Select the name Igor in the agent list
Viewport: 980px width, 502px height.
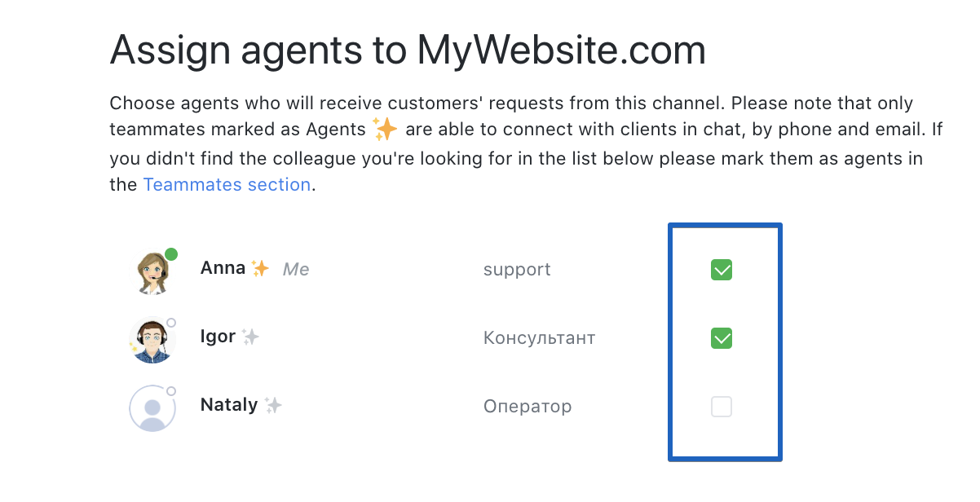pos(216,336)
